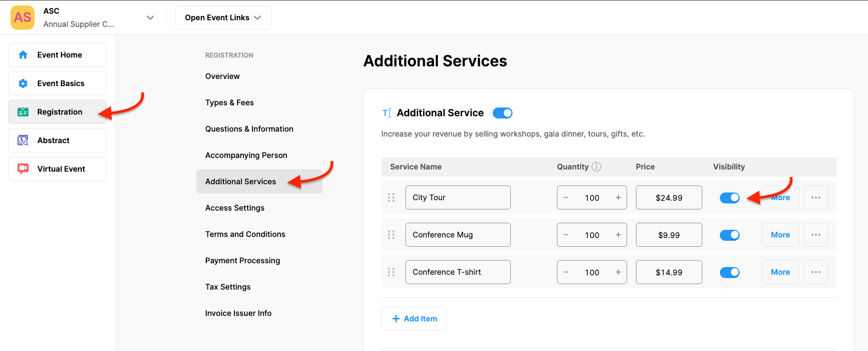Expand the Open Event Links dropdown
The image size is (868, 351).
click(x=223, y=18)
